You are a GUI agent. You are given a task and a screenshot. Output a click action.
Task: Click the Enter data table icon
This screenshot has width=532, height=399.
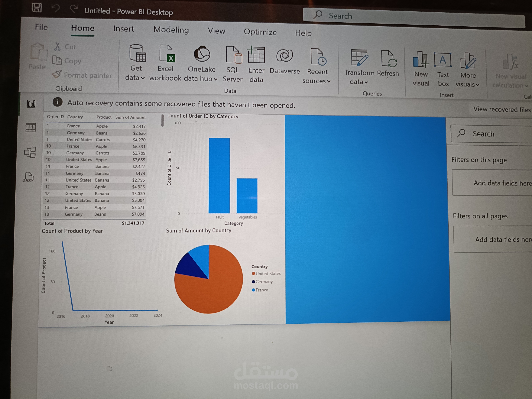[256, 55]
